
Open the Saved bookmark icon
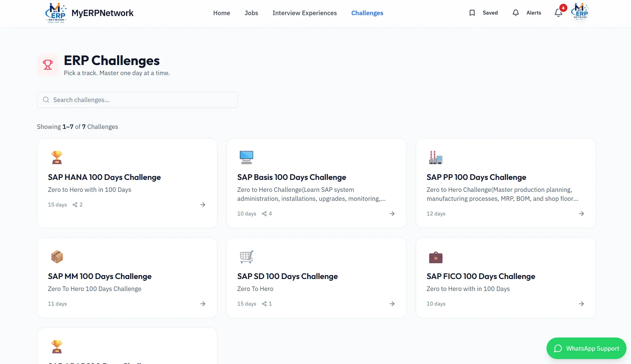[x=472, y=13]
